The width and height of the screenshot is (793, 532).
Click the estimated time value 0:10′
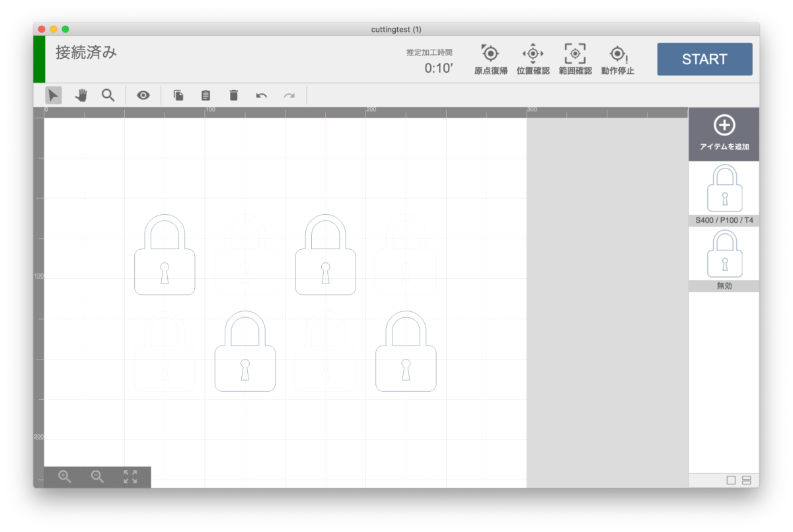click(x=439, y=67)
